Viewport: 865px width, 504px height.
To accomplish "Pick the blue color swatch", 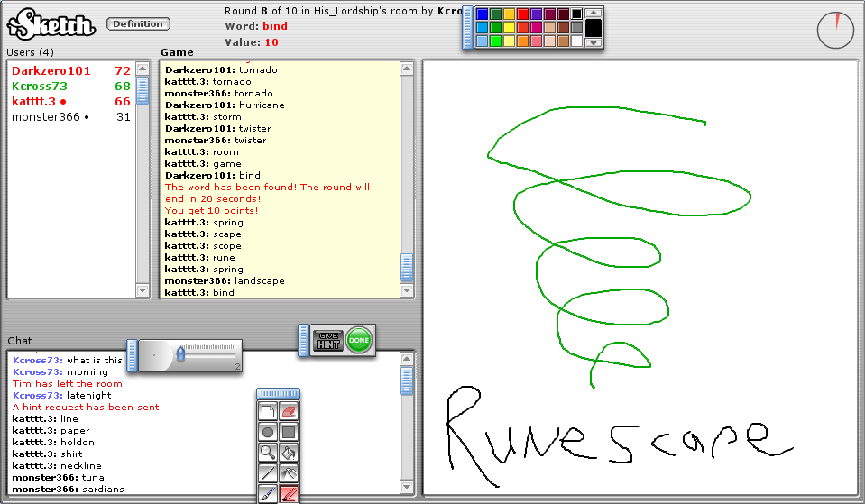I will coord(483,14).
